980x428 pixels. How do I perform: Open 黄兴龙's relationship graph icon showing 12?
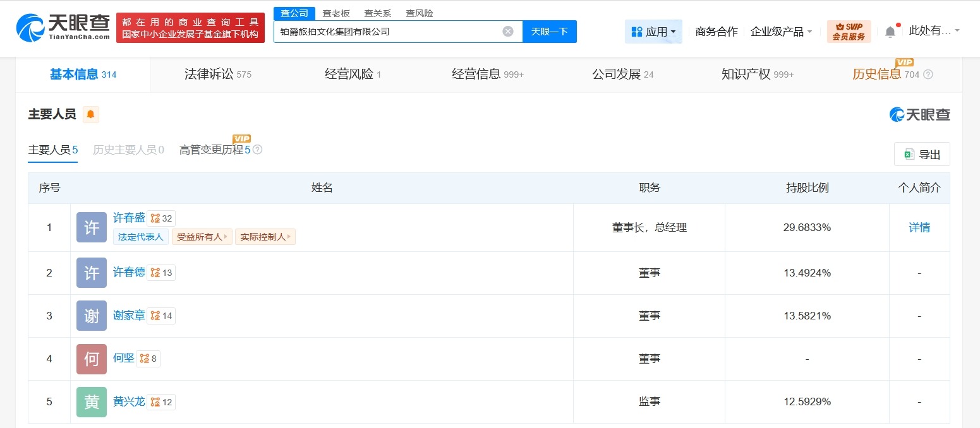(161, 401)
